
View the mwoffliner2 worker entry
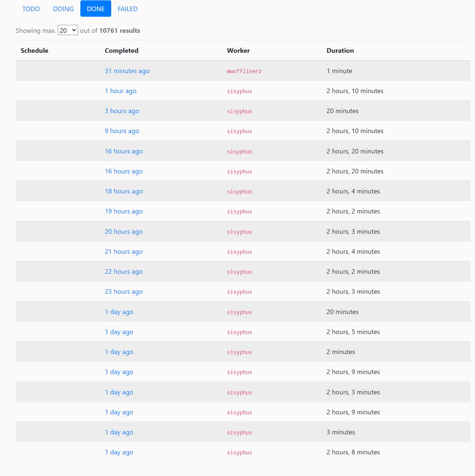pos(244,71)
